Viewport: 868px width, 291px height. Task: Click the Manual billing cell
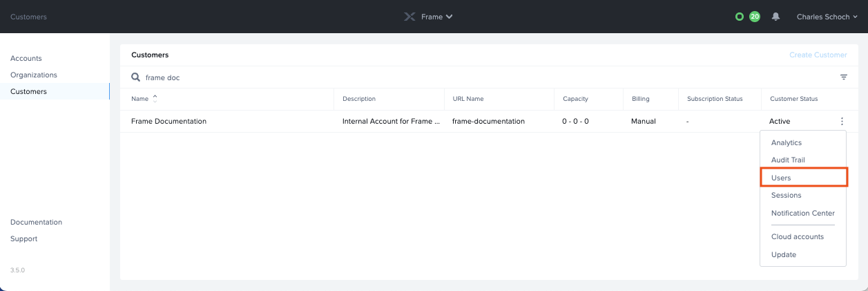pyautogui.click(x=644, y=121)
